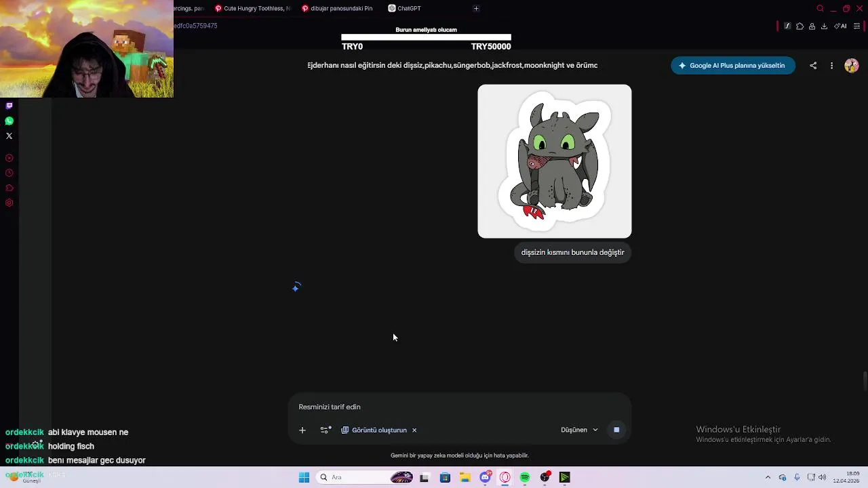Select the Görüntü oluşturun tool chip

coord(374,430)
